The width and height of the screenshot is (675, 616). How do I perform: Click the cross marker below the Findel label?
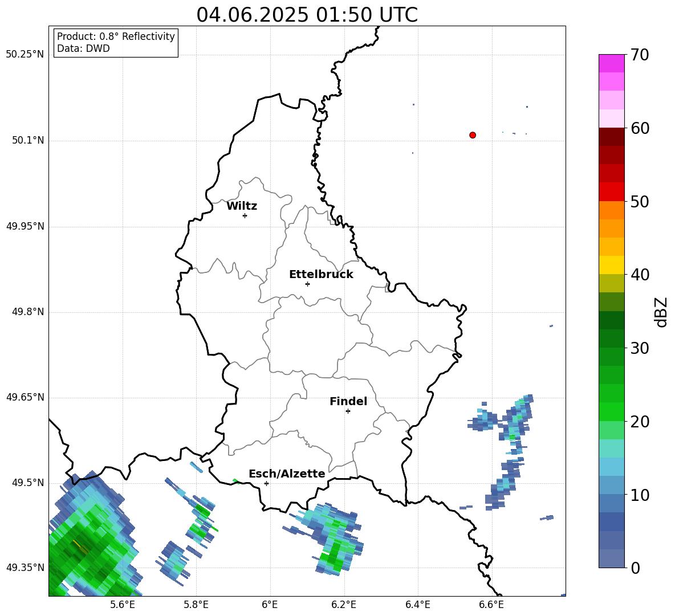pos(348,411)
